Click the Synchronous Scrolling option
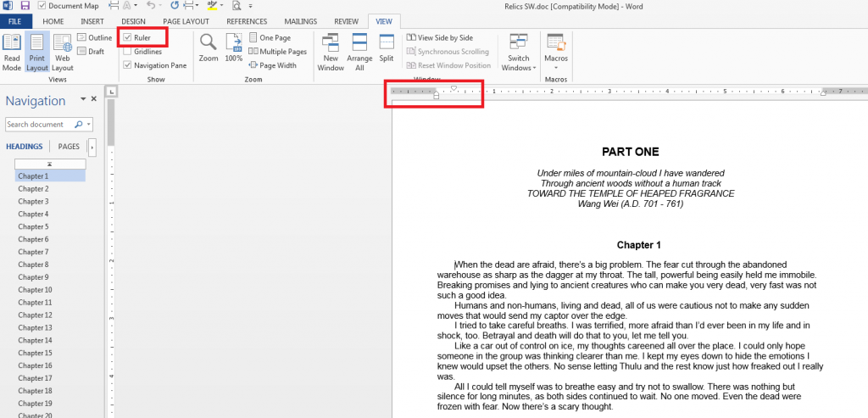The height and width of the screenshot is (418, 868). point(448,52)
